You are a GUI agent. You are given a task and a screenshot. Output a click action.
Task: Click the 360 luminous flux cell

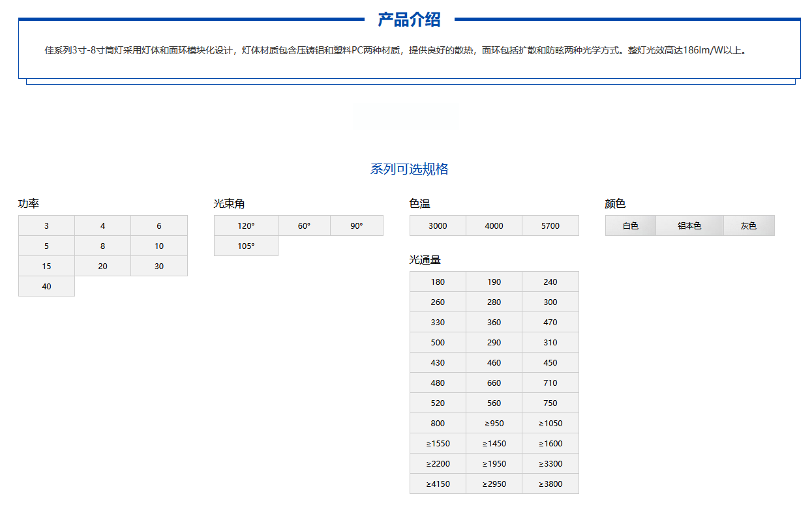coord(494,322)
